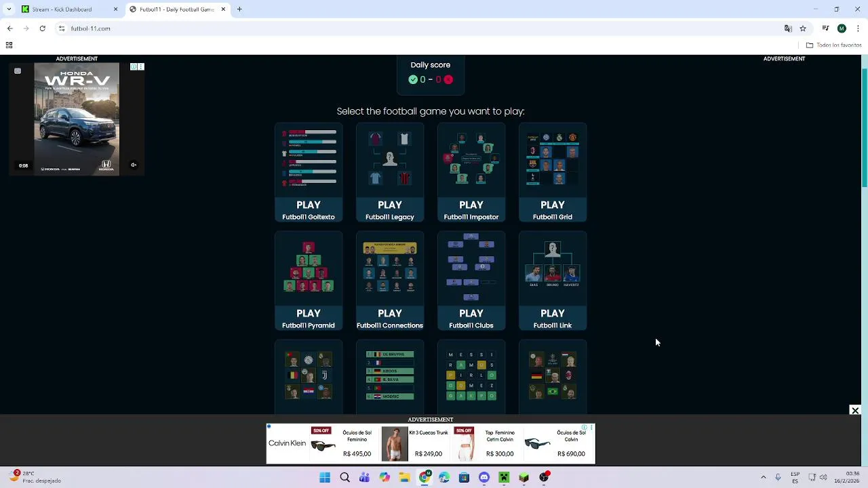Unmute the Honda ad video
Image resolution: width=868 pixels, height=488 pixels.
pyautogui.click(x=134, y=165)
